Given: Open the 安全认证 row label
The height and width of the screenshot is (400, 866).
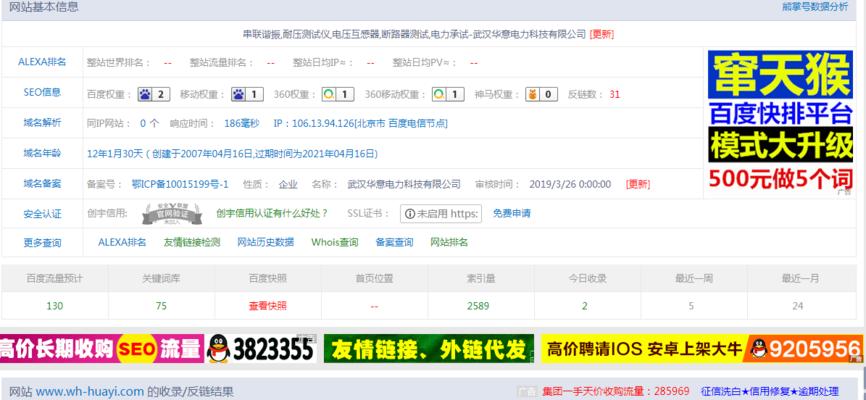Looking at the screenshot, I should tap(42, 214).
